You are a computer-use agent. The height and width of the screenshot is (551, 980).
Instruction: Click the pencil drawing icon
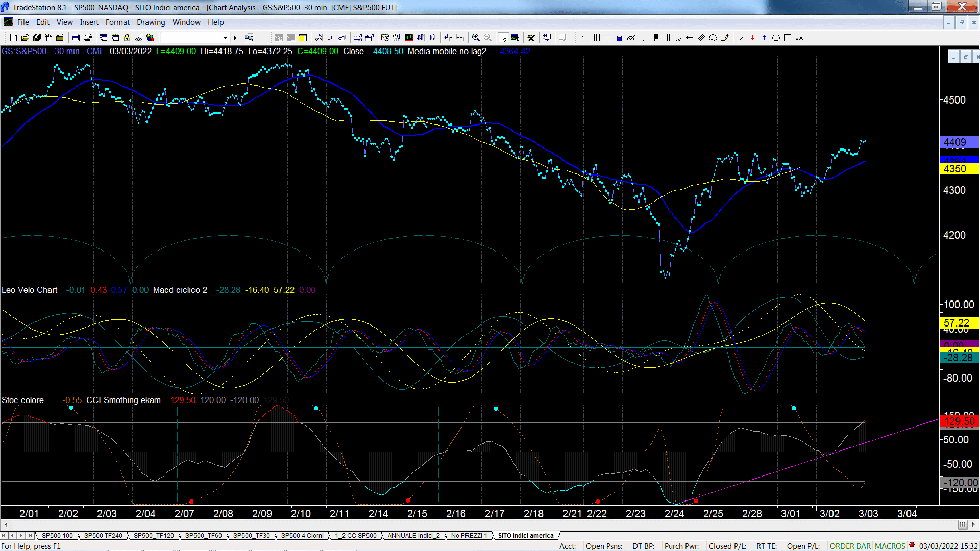pyautogui.click(x=725, y=38)
